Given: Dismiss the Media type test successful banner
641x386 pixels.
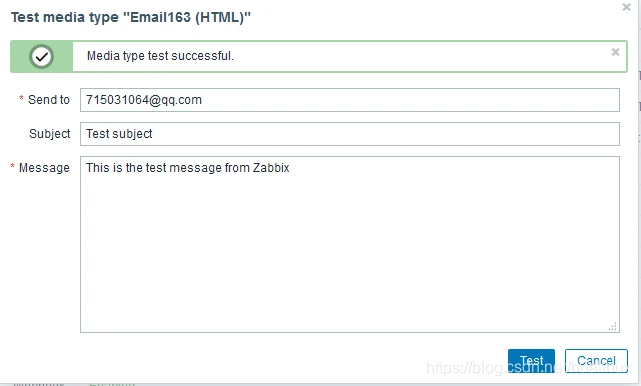Looking at the screenshot, I should coord(615,52).
